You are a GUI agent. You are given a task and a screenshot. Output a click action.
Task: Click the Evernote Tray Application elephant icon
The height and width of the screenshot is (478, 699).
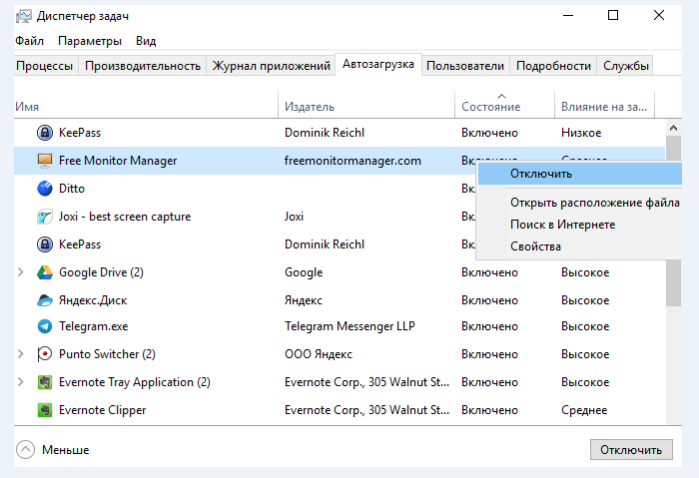pos(45,382)
